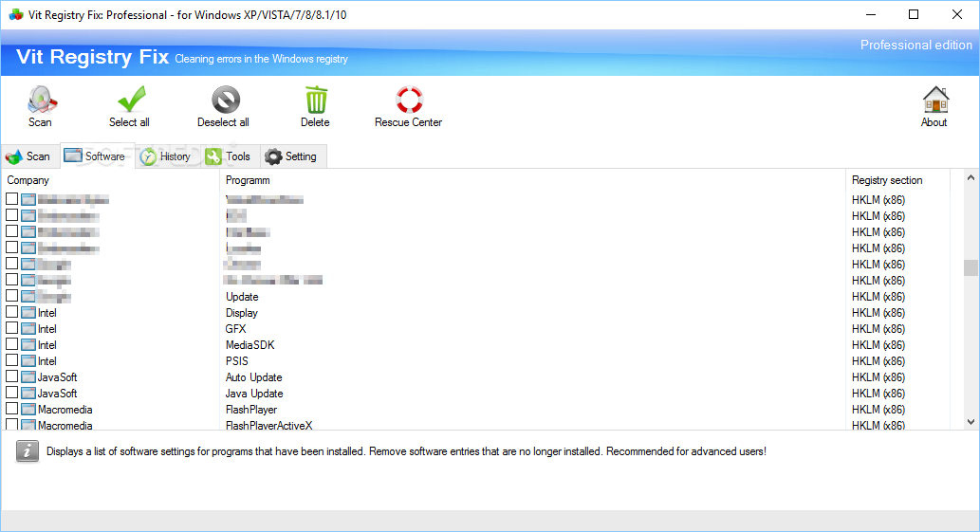Sort by the Company column header
Image resolution: width=980 pixels, height=532 pixels.
coord(110,180)
